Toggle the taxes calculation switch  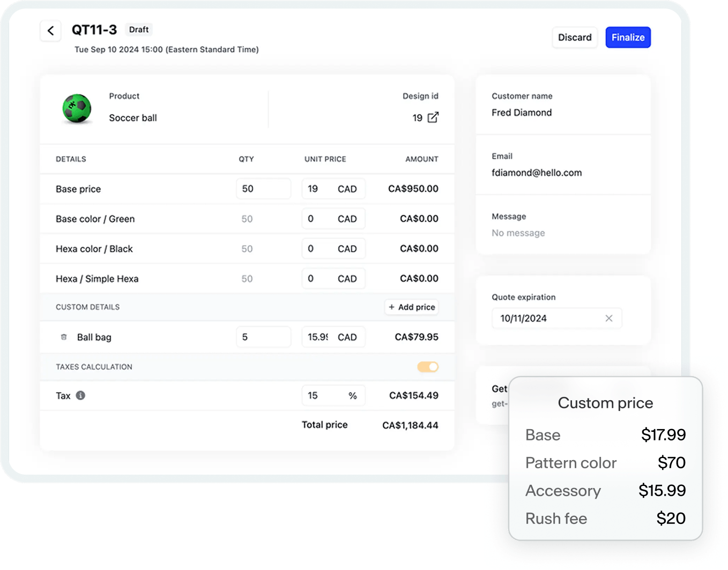428,367
